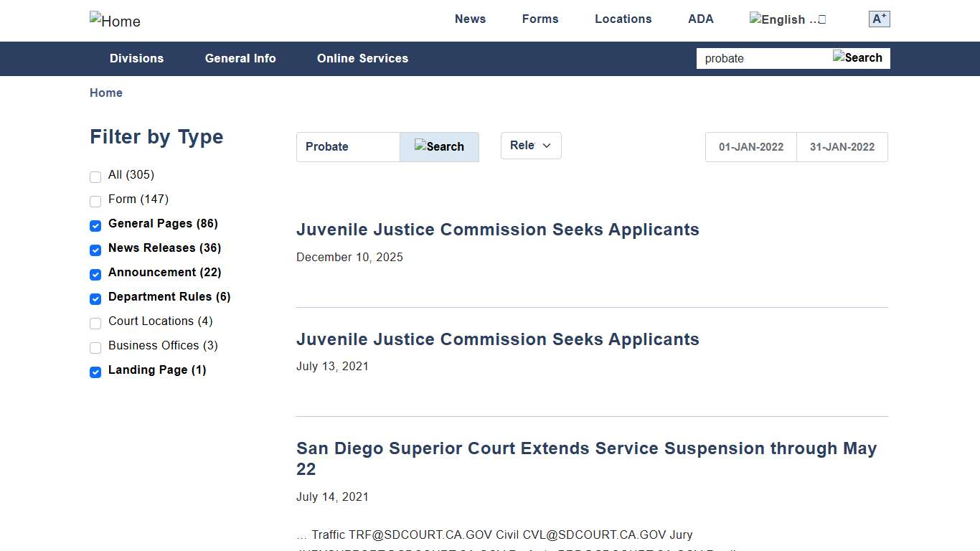Enable the Form (147) filter
Screen dimensions: 980x551
click(x=95, y=202)
